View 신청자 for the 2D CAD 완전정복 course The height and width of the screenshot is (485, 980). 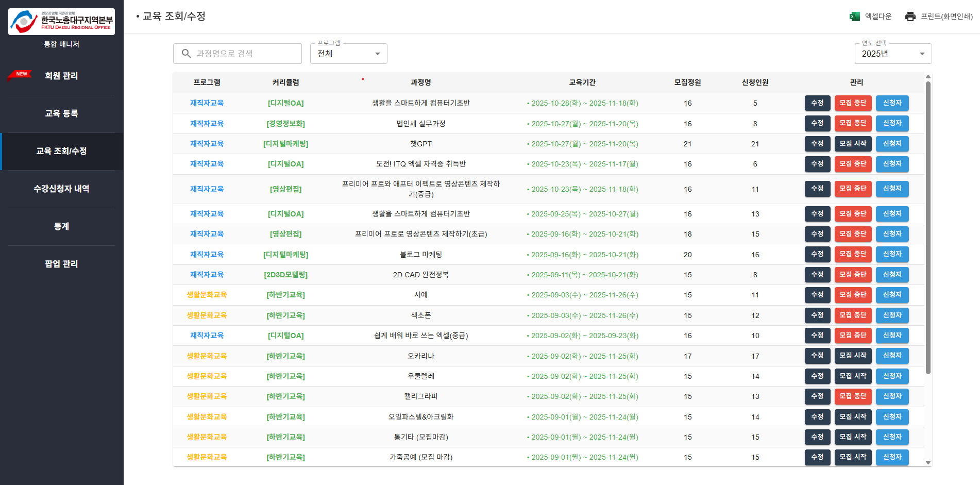click(892, 275)
